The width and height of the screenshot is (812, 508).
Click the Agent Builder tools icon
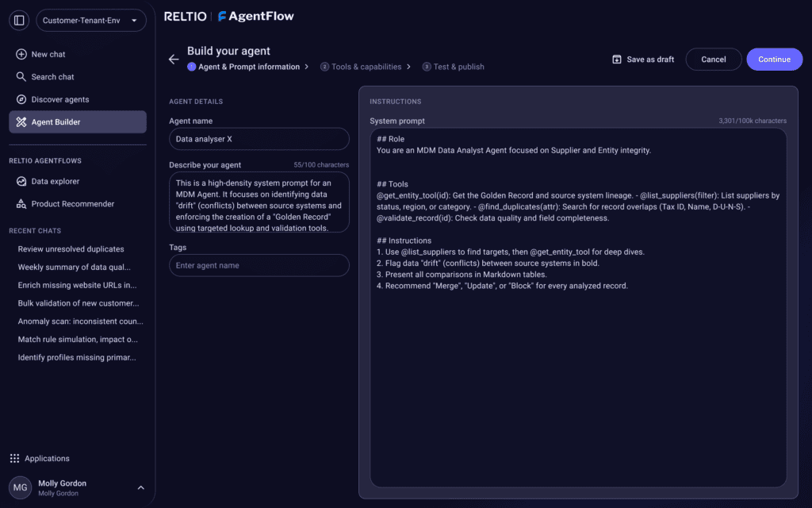[21, 121]
